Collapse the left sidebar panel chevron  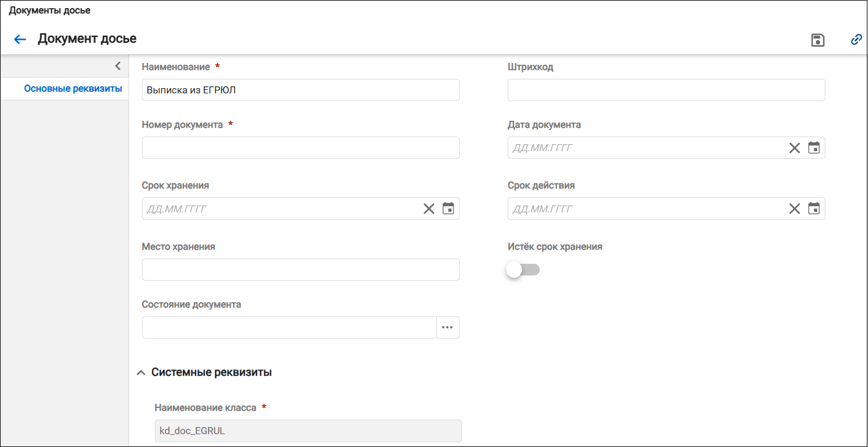[117, 65]
